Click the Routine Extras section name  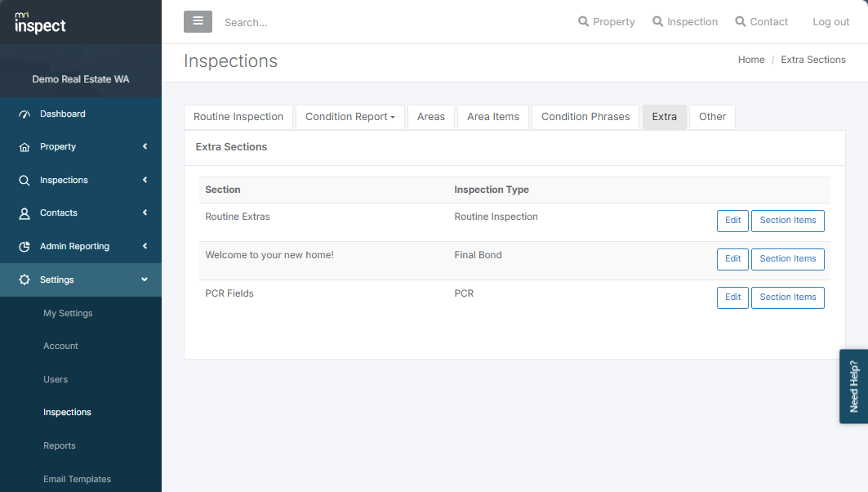[x=237, y=217]
